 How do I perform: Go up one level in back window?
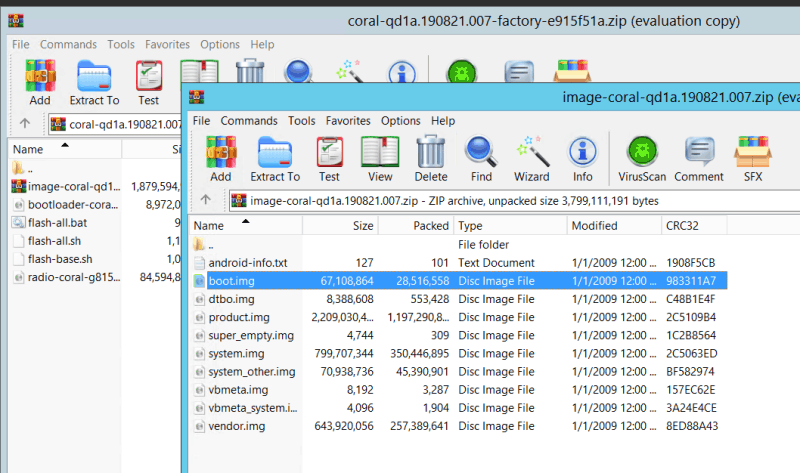[x=25, y=123]
